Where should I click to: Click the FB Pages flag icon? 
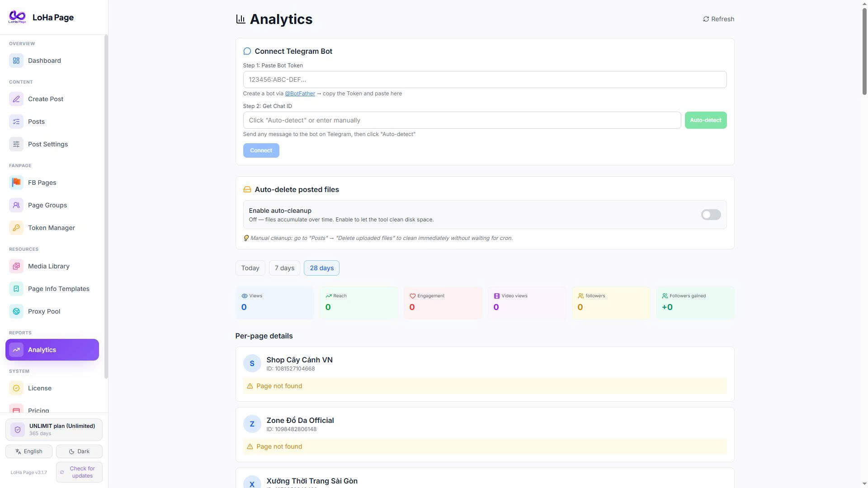(x=16, y=183)
